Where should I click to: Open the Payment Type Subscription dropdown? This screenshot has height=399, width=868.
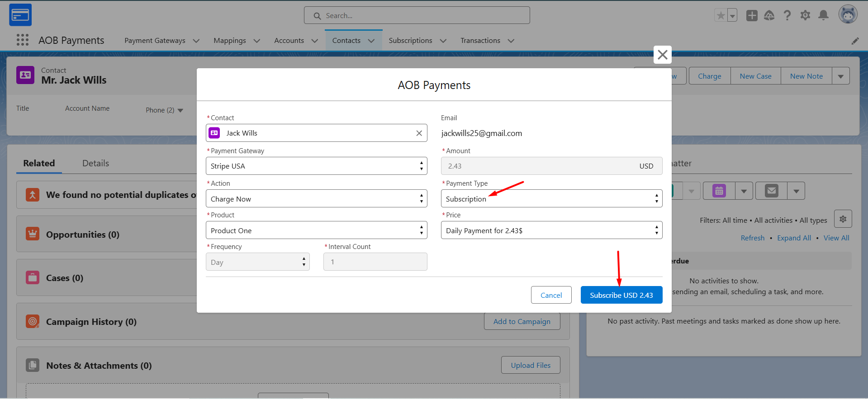point(552,198)
